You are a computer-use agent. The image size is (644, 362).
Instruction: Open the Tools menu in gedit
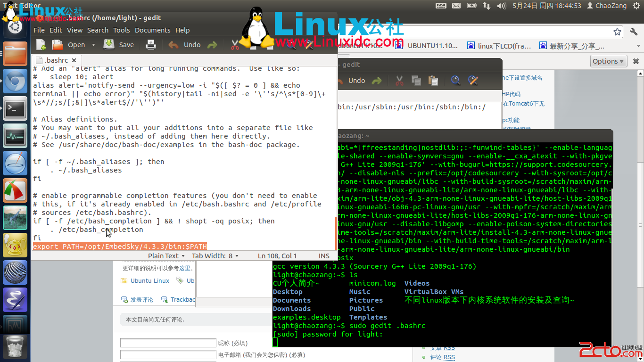(121, 30)
